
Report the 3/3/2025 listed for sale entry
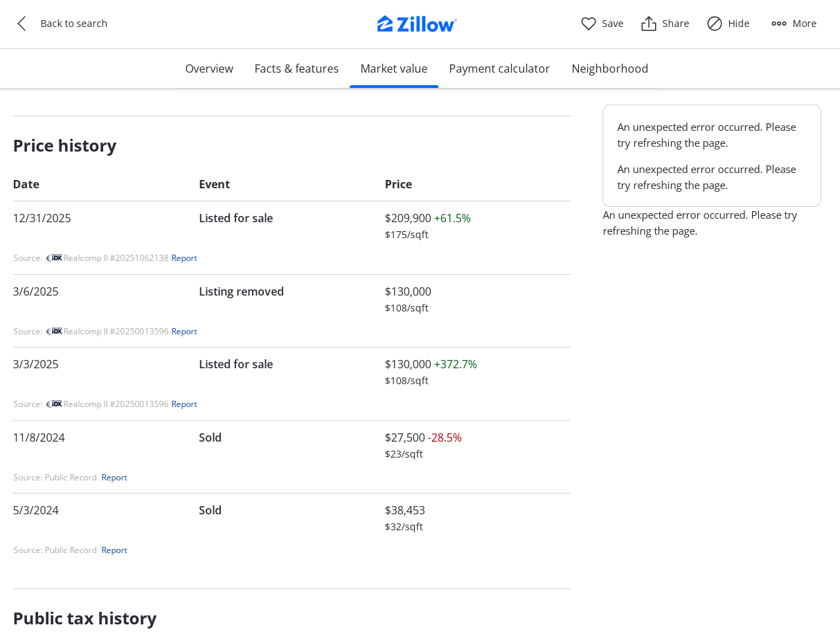184,404
